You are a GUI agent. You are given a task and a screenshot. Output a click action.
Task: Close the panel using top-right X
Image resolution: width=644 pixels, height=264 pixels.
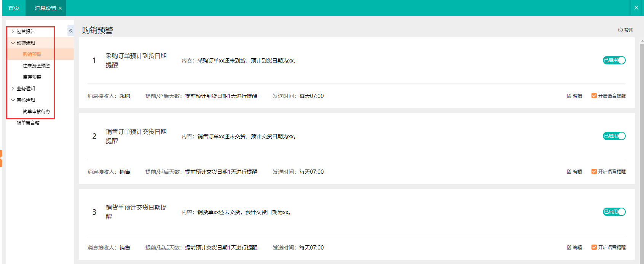[x=636, y=8]
